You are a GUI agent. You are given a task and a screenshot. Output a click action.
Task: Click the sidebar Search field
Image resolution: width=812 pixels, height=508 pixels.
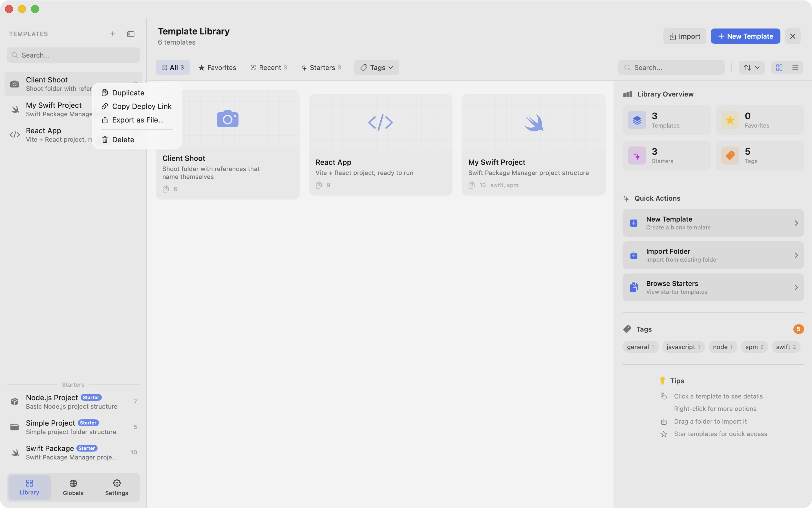coord(73,55)
